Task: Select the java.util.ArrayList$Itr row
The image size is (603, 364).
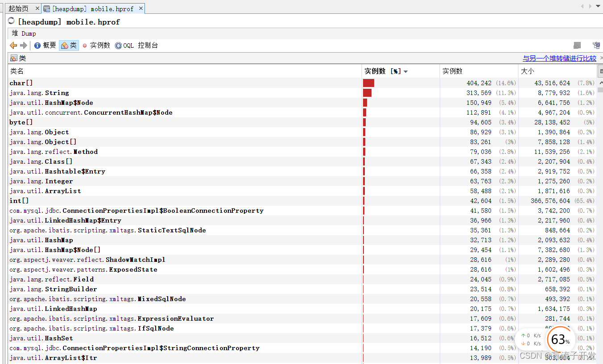Action: coord(302,358)
